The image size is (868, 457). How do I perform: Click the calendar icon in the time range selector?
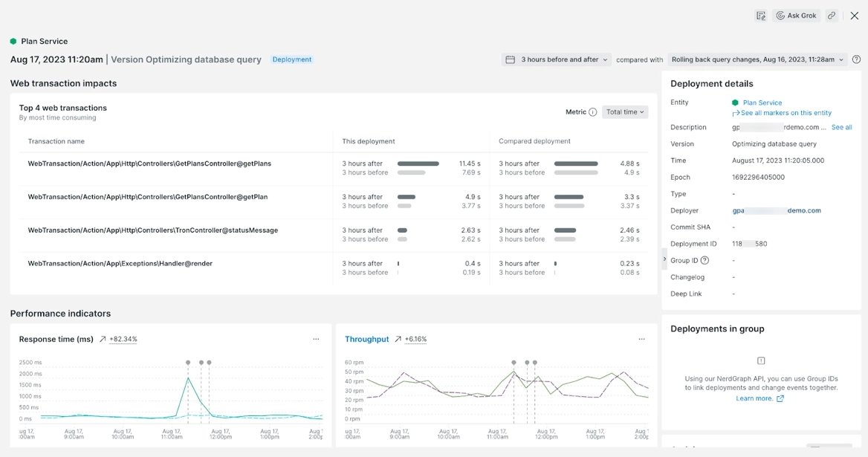point(511,59)
